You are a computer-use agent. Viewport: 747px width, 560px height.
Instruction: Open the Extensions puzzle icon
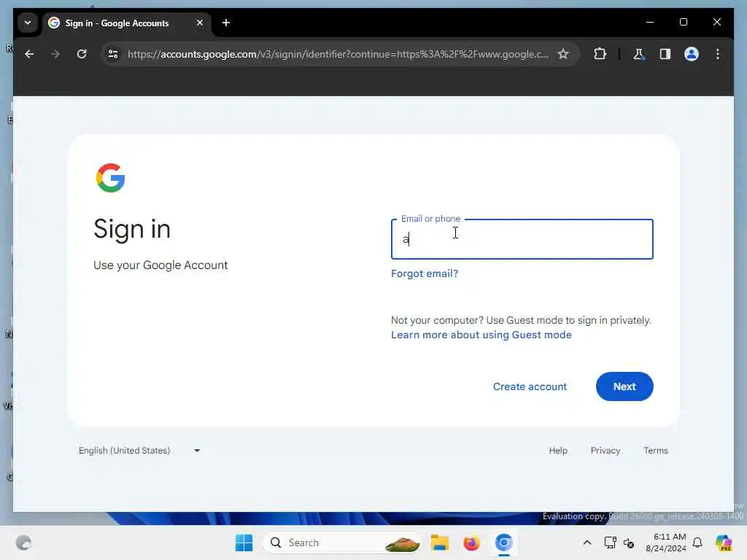(600, 54)
